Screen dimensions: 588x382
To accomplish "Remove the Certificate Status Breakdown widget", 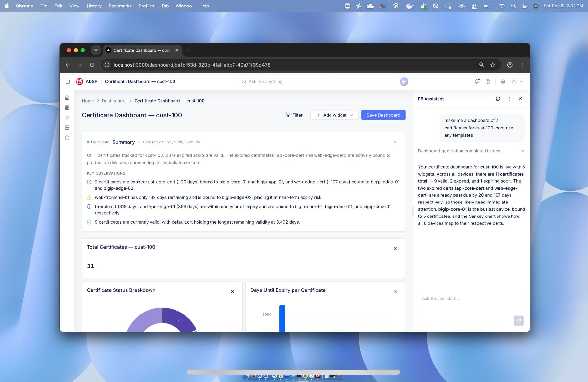I will (232, 292).
